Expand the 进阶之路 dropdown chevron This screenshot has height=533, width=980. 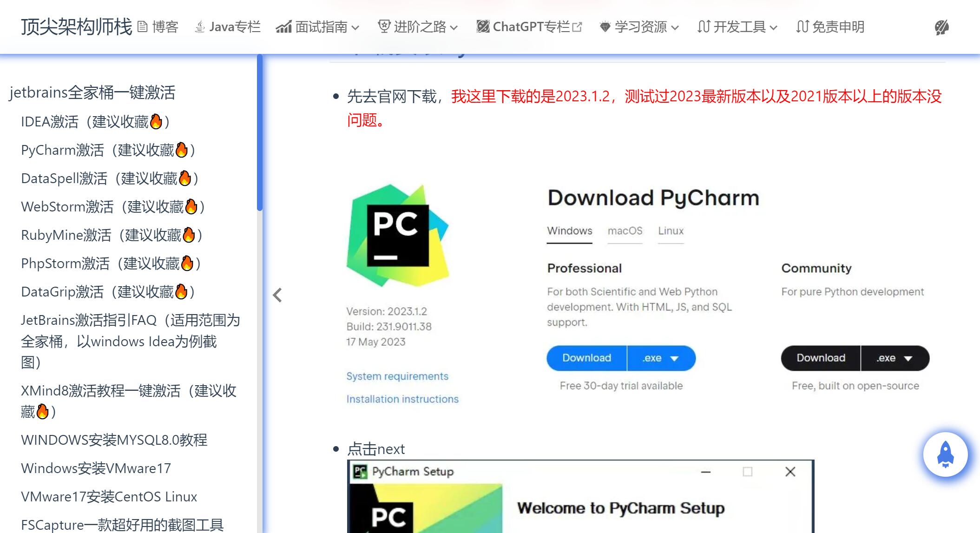(x=454, y=28)
